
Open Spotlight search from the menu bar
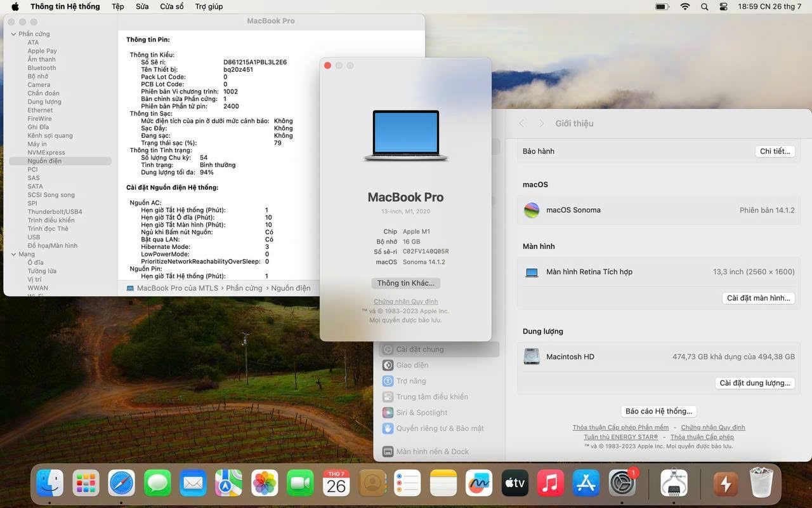coord(705,6)
